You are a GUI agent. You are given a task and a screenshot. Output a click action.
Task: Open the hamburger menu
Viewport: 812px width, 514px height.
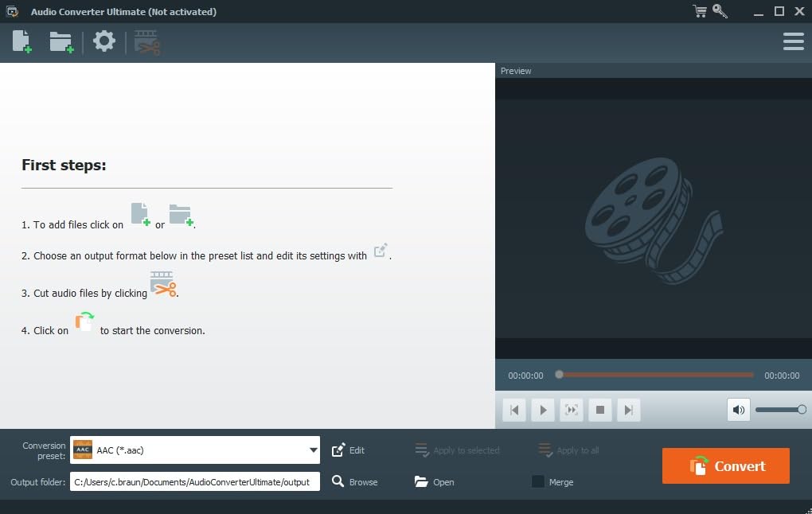(x=793, y=41)
